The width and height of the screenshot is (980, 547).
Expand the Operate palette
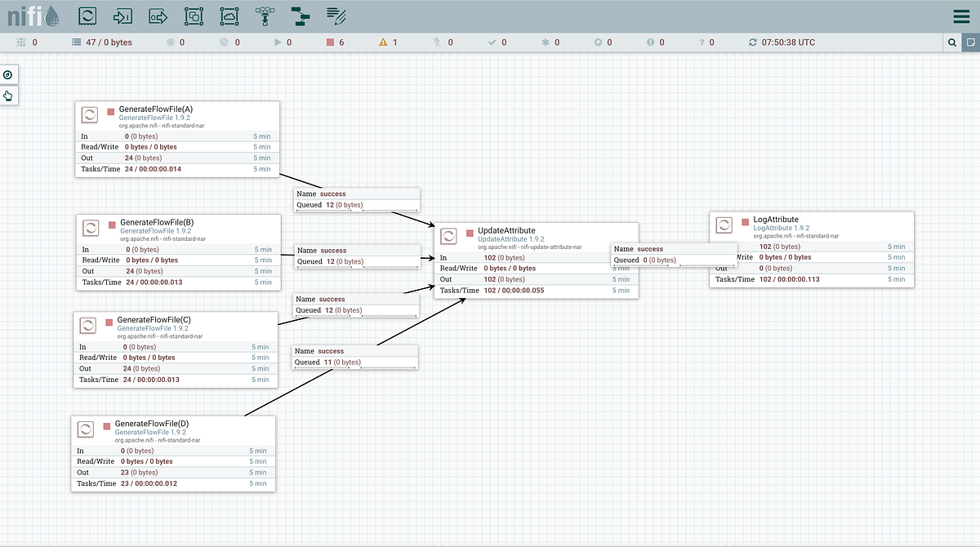point(8,96)
